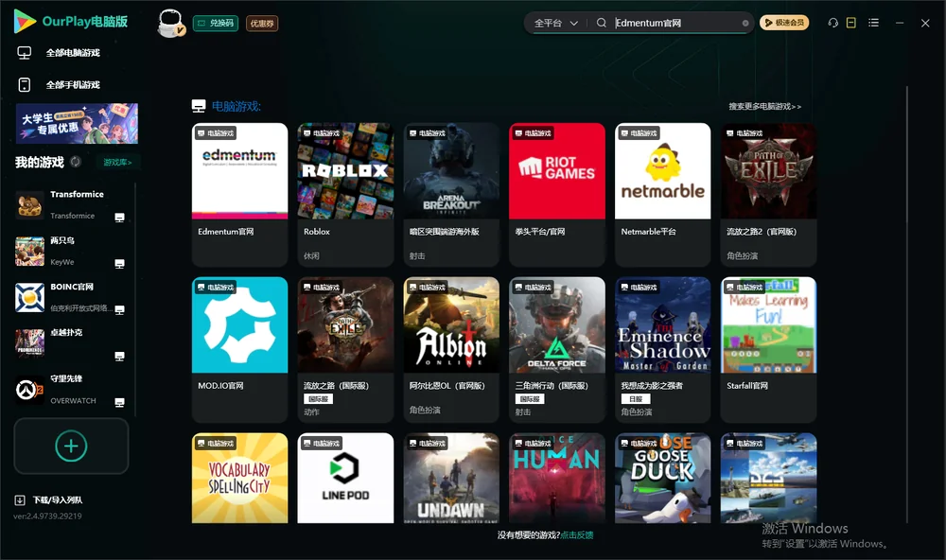Select BOINC官网 in my games list
The height and width of the screenshot is (560, 946).
point(71,297)
